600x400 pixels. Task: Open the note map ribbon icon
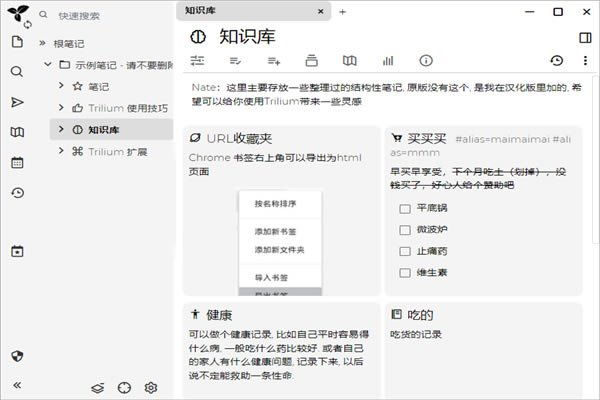tap(349, 60)
